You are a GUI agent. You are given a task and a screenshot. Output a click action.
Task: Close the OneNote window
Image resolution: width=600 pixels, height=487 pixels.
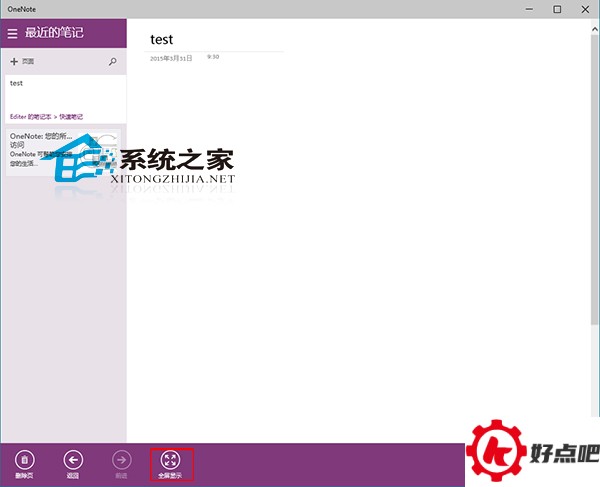click(x=585, y=9)
